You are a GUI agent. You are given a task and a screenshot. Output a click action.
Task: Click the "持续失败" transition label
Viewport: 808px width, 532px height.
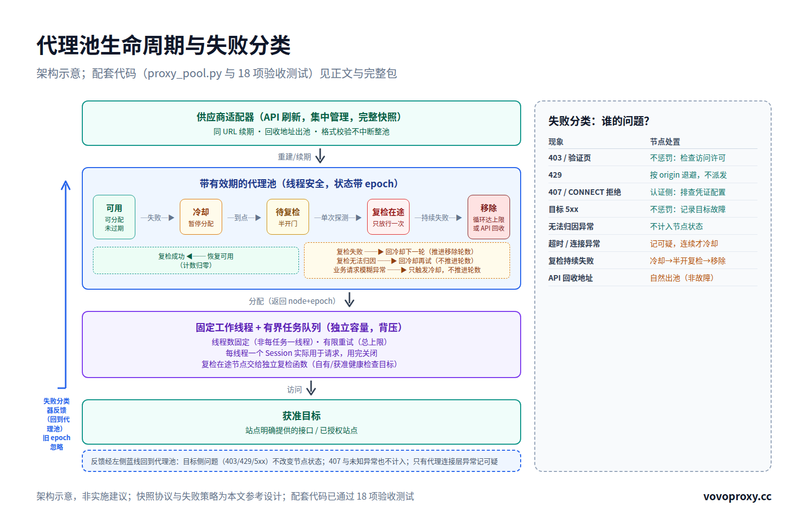[x=435, y=218]
